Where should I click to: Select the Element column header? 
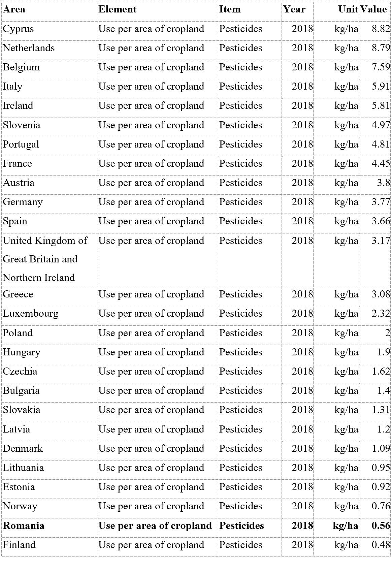118,9
